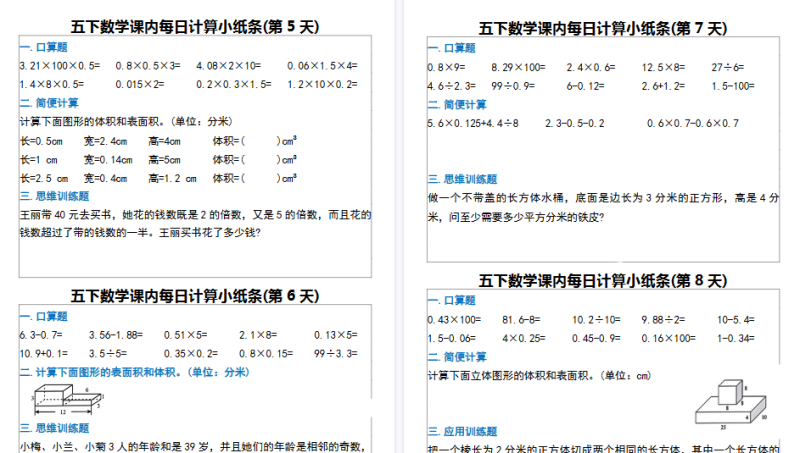The width and height of the screenshot is (800, 453).
Task: Select the problem 2.6+1.2=
Action: [x=663, y=86]
